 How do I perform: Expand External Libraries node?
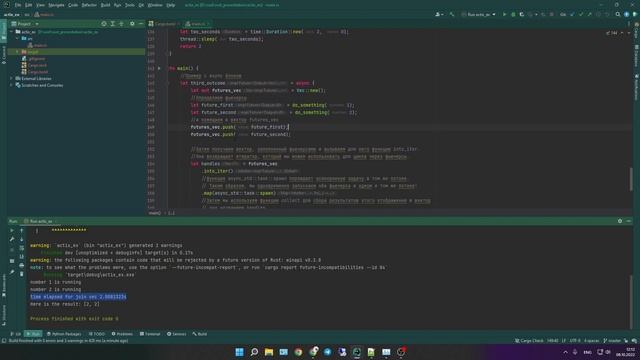[x=11, y=78]
